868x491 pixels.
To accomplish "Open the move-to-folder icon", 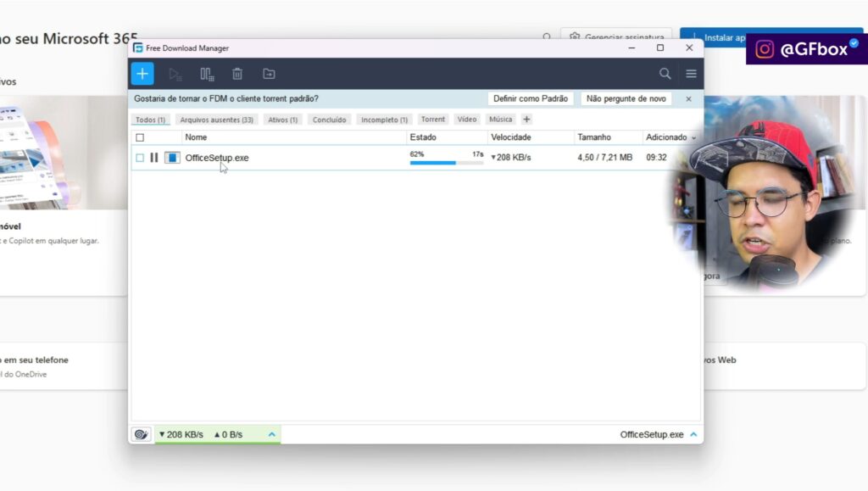I will coord(269,74).
